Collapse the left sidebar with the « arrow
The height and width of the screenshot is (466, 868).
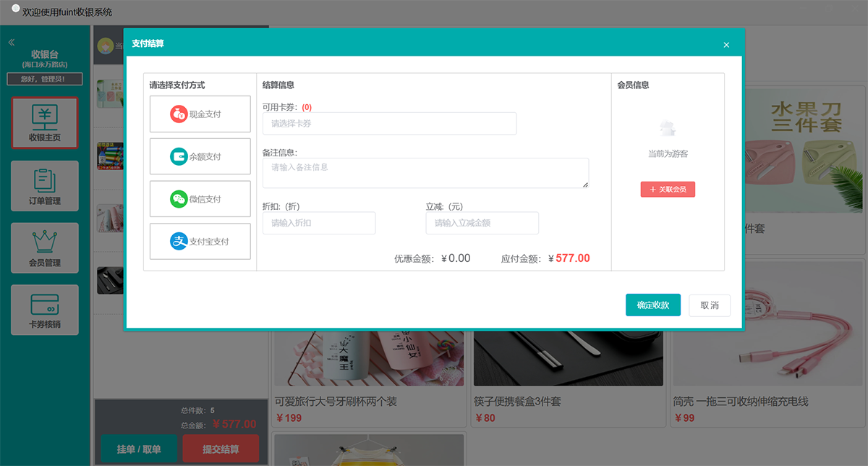tap(10, 41)
